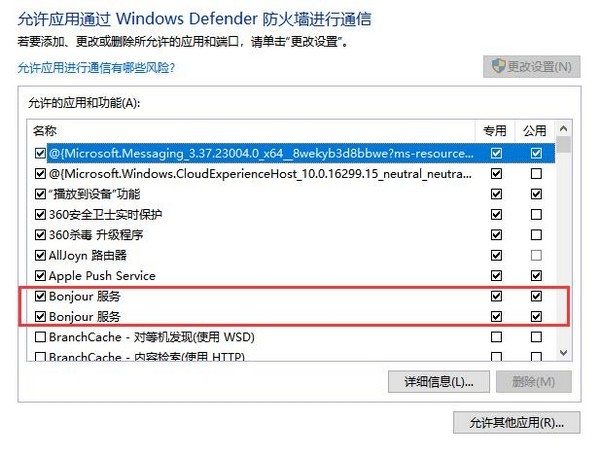
Task: Toggle private column for second Bonjour 服务
Action: coord(496,317)
